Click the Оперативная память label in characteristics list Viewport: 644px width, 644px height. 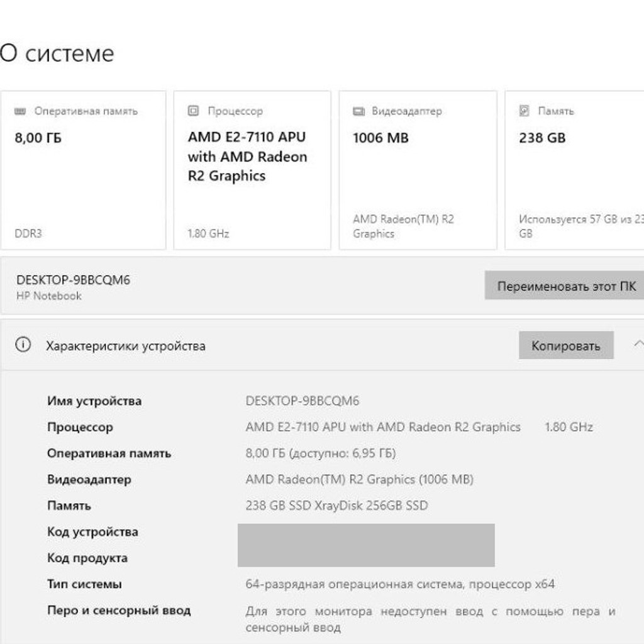pyautogui.click(x=109, y=453)
